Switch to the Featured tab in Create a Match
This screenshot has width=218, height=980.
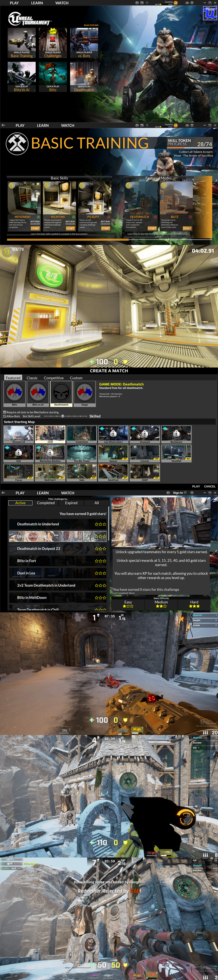[x=13, y=378]
